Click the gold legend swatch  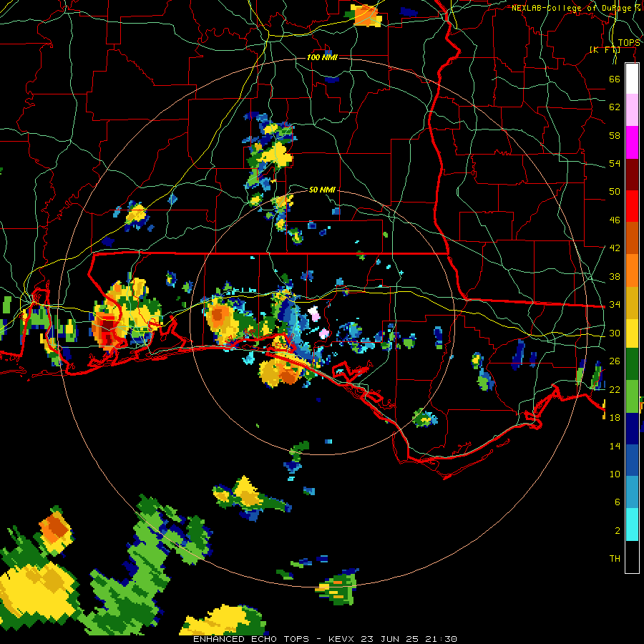632,303
